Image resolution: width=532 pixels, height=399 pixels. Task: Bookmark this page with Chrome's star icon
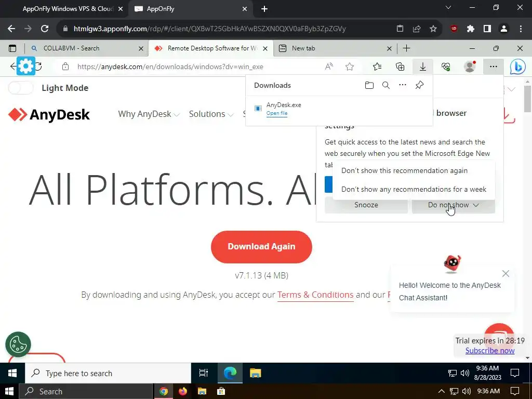[x=433, y=29]
